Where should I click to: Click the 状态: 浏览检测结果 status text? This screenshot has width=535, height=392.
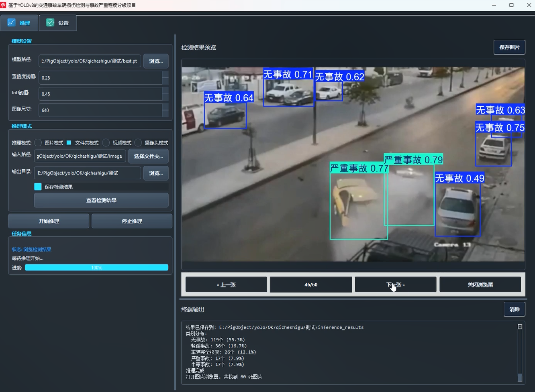32,250
